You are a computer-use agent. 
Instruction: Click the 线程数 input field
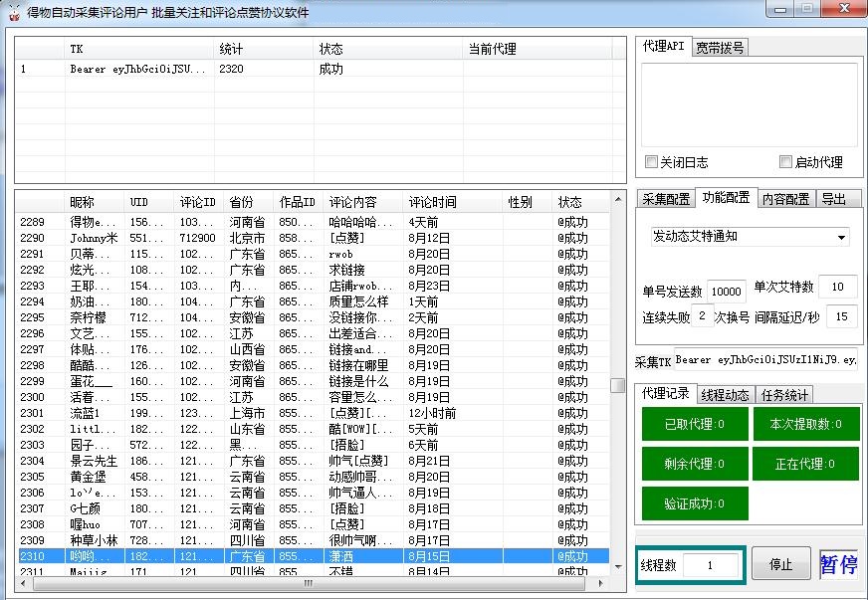click(711, 565)
